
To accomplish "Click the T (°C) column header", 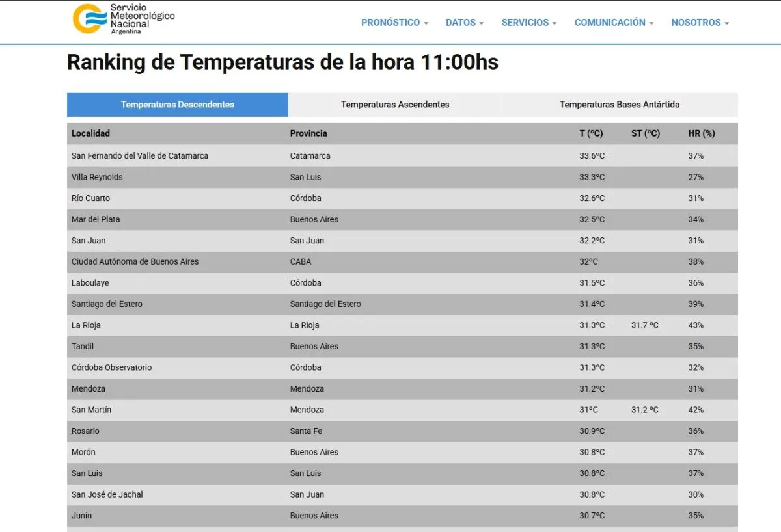I will (591, 133).
